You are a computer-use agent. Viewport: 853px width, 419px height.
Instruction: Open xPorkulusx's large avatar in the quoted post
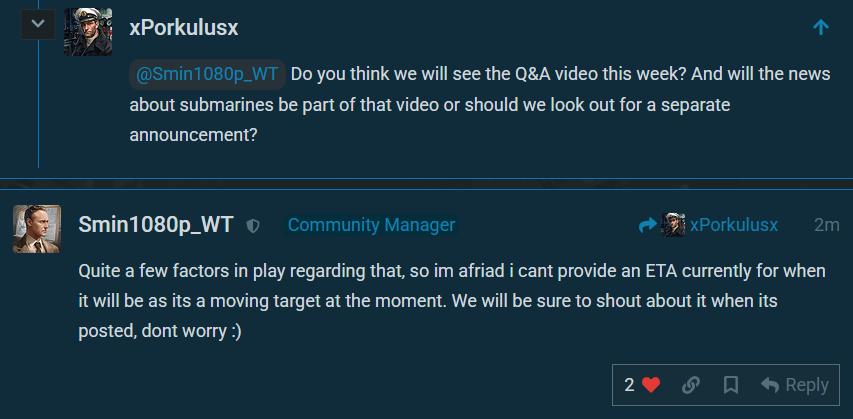tap(88, 30)
